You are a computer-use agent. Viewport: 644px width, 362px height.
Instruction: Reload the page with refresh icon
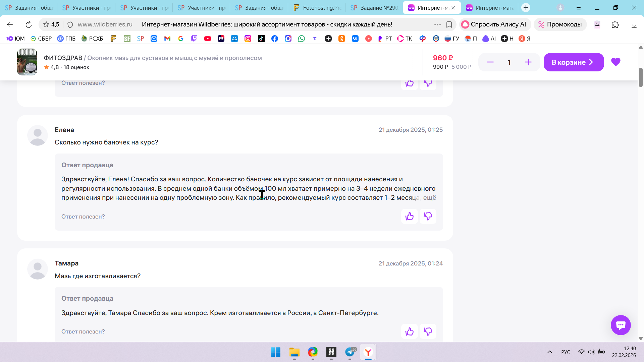tap(29, 24)
